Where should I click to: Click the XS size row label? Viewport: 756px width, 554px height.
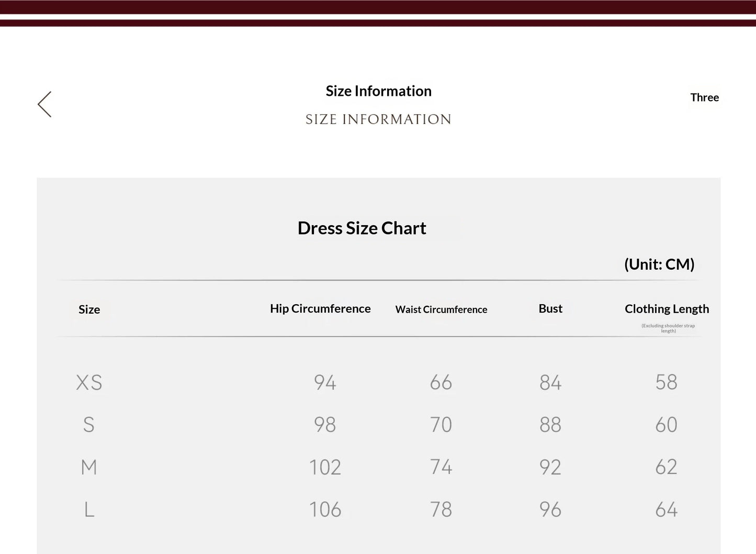[89, 382]
